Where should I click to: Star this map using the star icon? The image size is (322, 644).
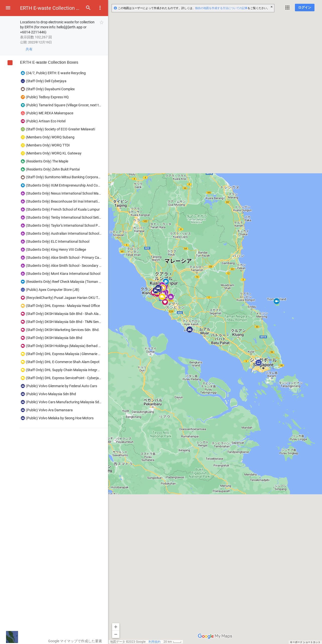[x=102, y=23]
